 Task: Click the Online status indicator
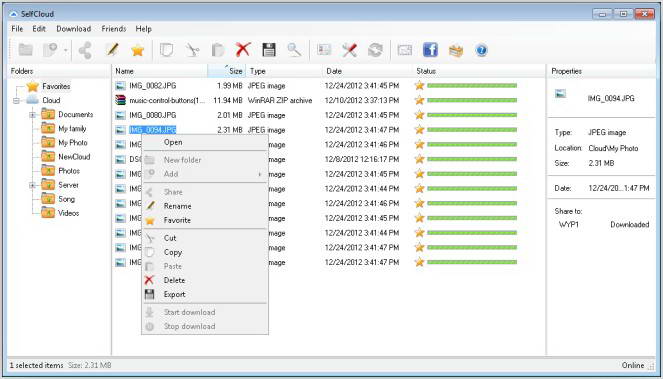click(633, 365)
